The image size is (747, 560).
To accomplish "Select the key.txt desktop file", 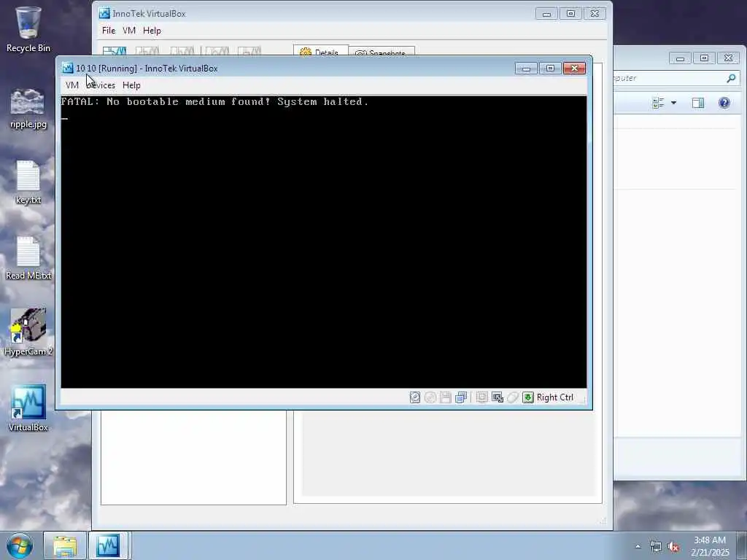I will (28, 182).
